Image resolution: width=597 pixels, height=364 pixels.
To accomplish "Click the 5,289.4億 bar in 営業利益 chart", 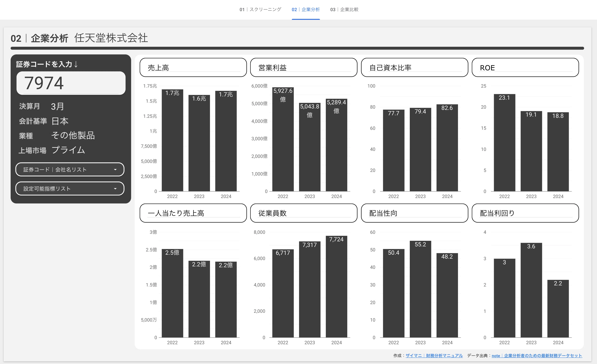I will click(x=336, y=145).
